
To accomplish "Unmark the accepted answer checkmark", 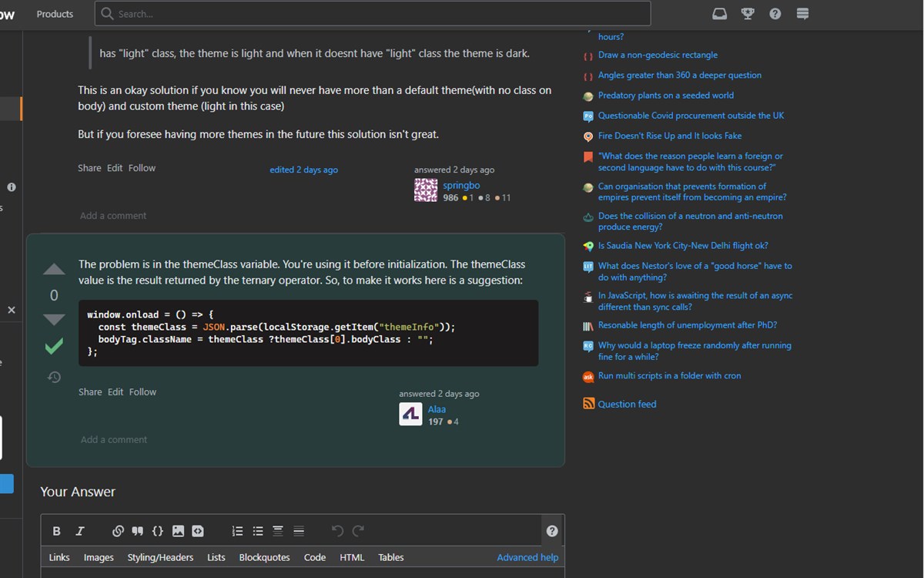I will (x=53, y=346).
